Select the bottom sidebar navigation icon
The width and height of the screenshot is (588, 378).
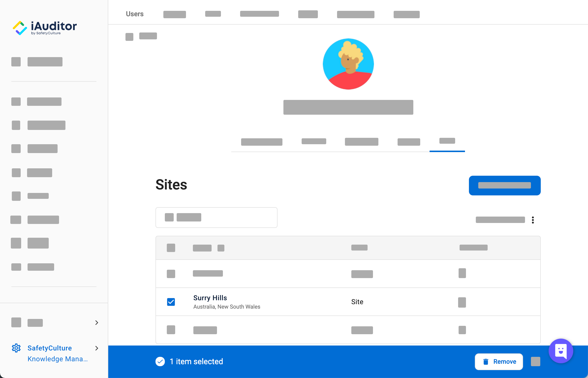coord(16,267)
